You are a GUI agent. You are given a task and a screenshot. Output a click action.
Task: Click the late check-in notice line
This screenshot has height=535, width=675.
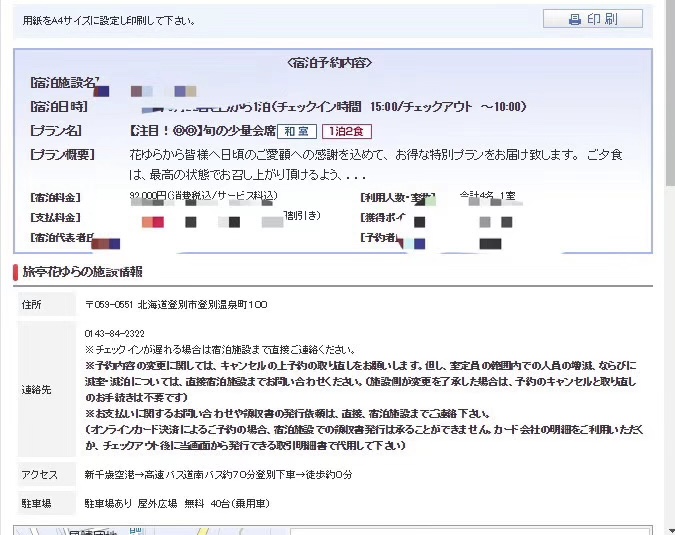click(220, 349)
